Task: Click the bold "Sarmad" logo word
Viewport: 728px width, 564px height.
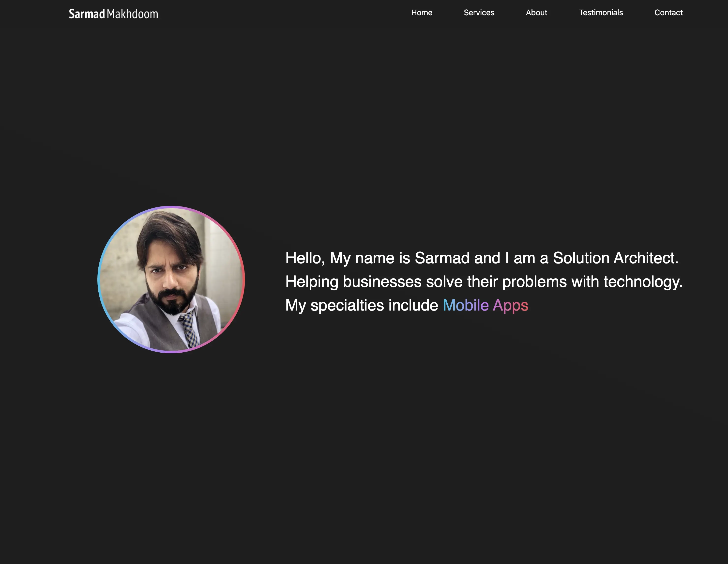Action: pyautogui.click(x=87, y=14)
